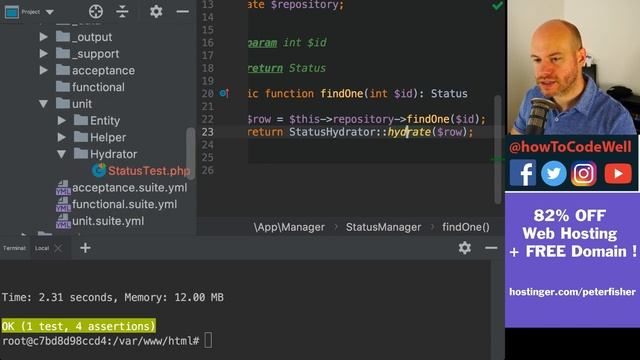Click line number 23 in gutter

coord(207,132)
